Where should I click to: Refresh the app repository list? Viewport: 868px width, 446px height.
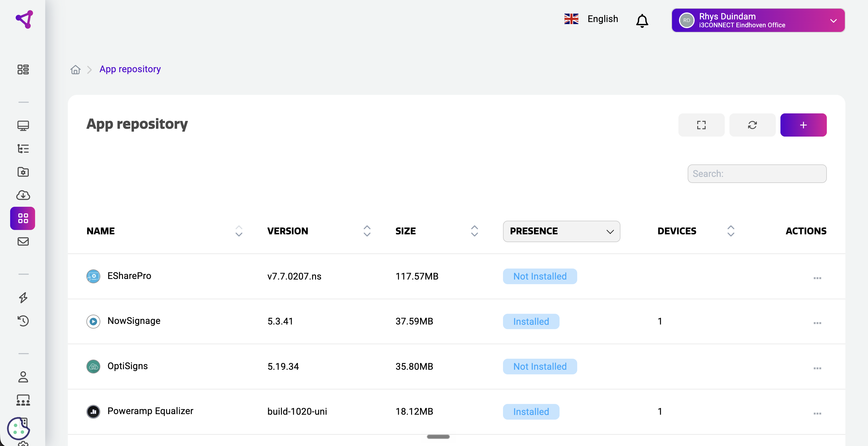(752, 125)
